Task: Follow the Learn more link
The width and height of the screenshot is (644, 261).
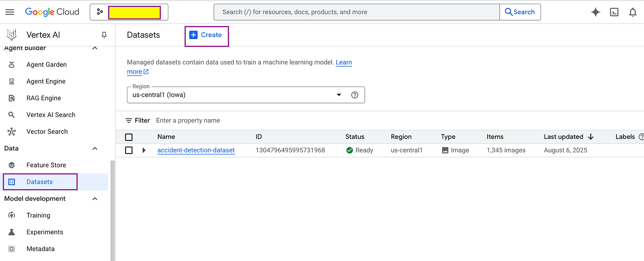Action: [344, 62]
